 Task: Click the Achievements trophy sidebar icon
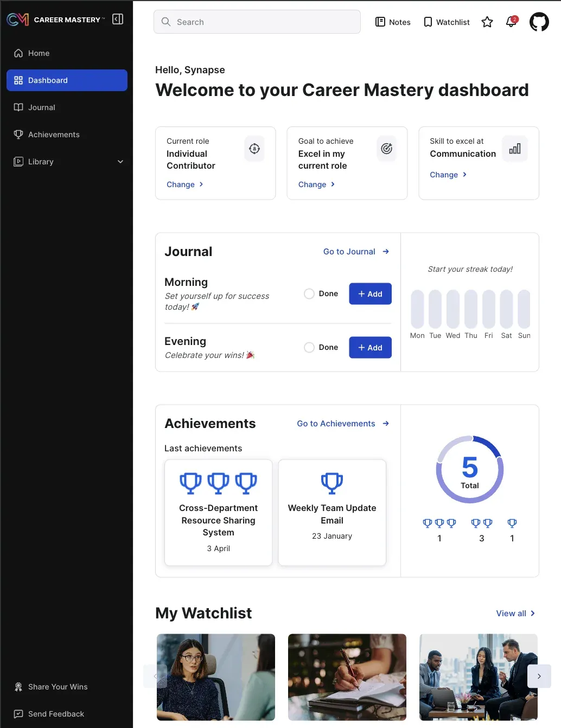pyautogui.click(x=18, y=135)
